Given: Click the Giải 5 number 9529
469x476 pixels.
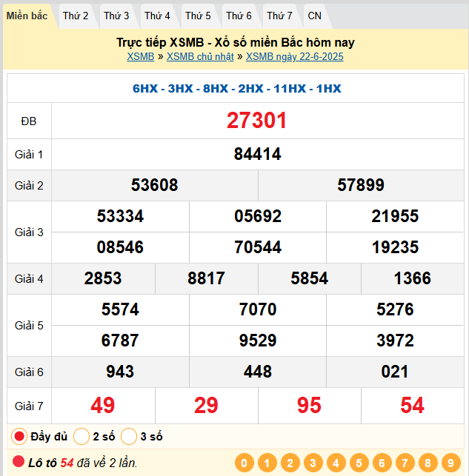Looking at the screenshot, I should pos(258,341).
